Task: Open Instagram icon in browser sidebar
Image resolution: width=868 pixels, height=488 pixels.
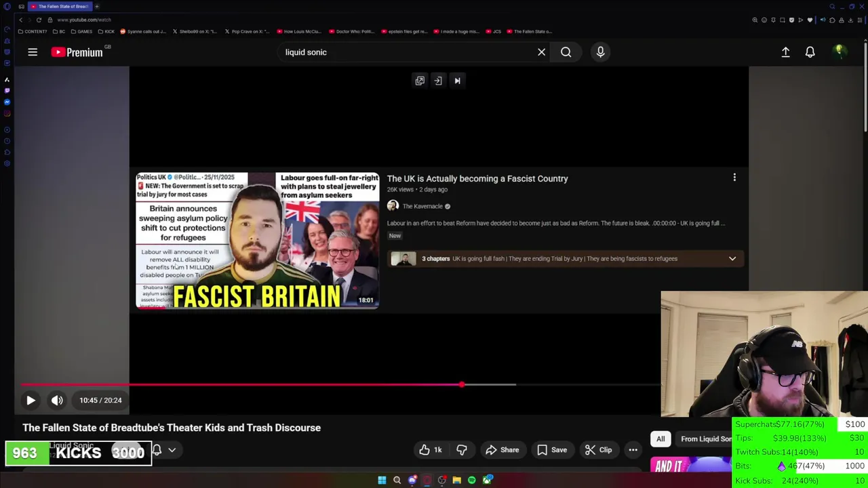Action: 7,113
